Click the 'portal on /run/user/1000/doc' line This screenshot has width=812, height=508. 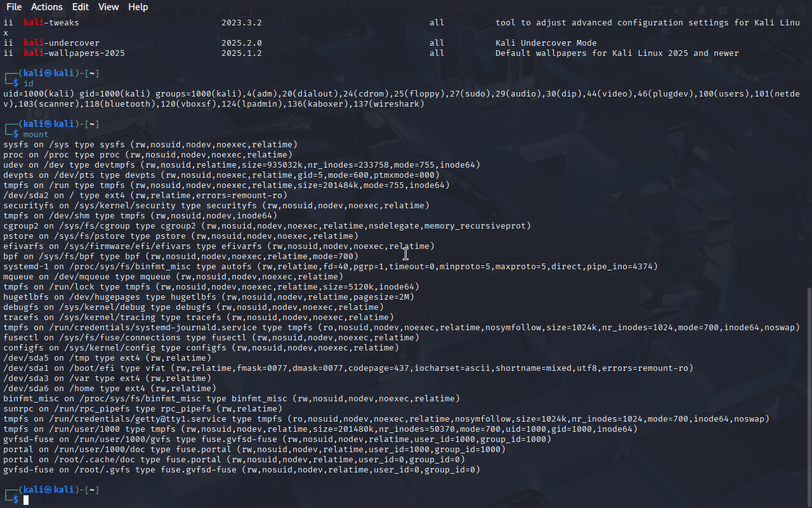[x=254, y=449]
